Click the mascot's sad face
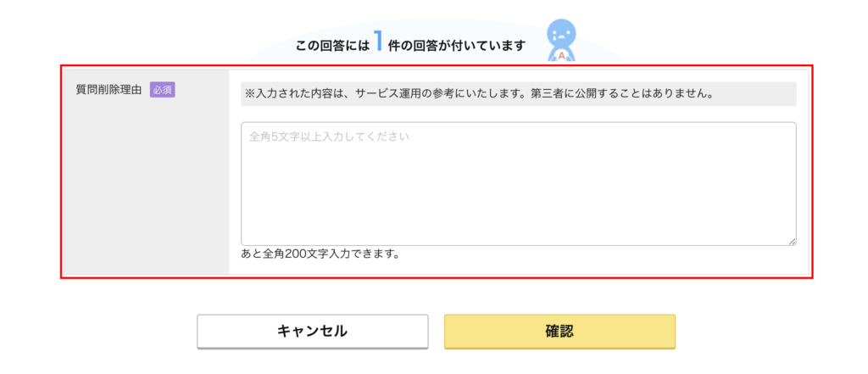 (561, 35)
